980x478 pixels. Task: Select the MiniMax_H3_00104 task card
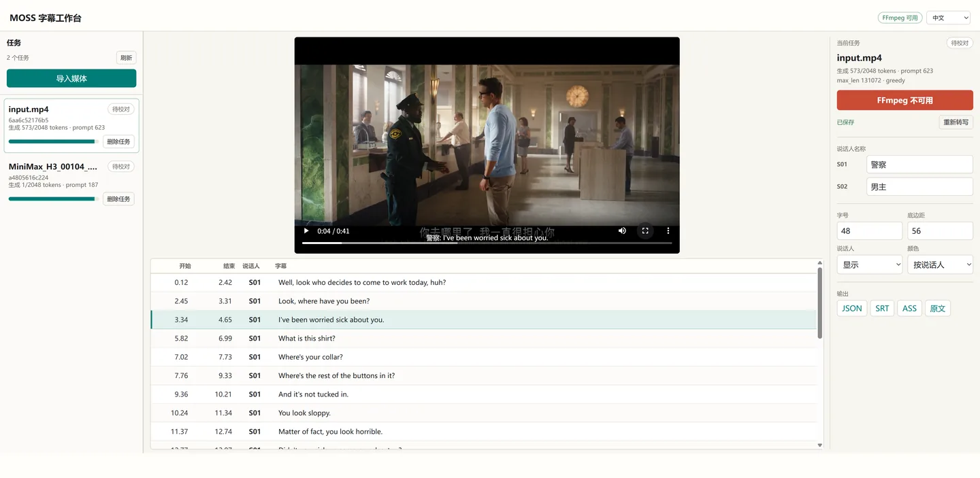(x=71, y=182)
